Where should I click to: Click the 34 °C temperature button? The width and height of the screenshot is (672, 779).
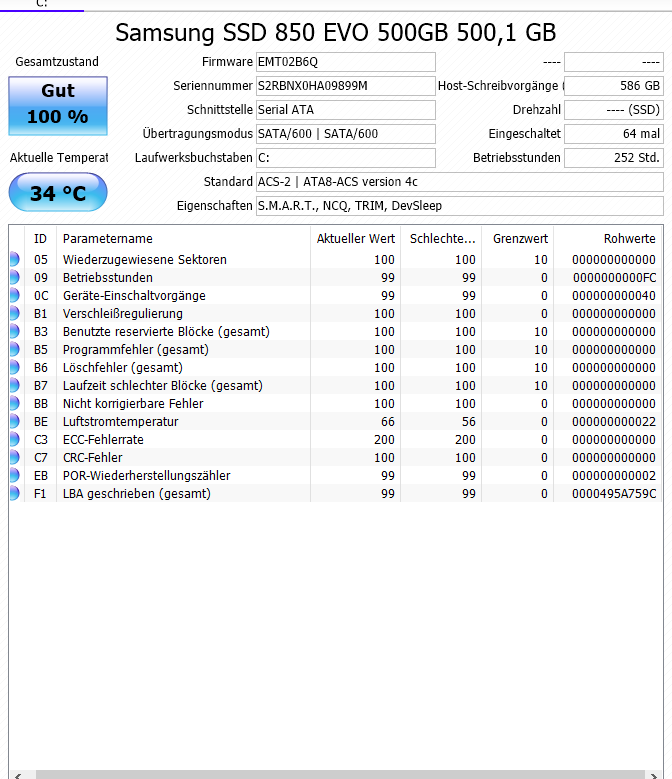pyautogui.click(x=58, y=192)
